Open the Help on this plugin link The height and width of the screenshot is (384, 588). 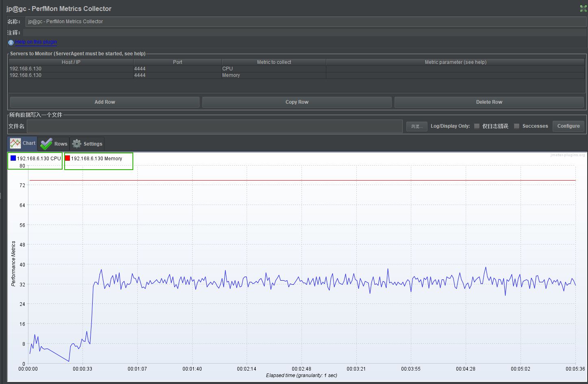pos(36,42)
